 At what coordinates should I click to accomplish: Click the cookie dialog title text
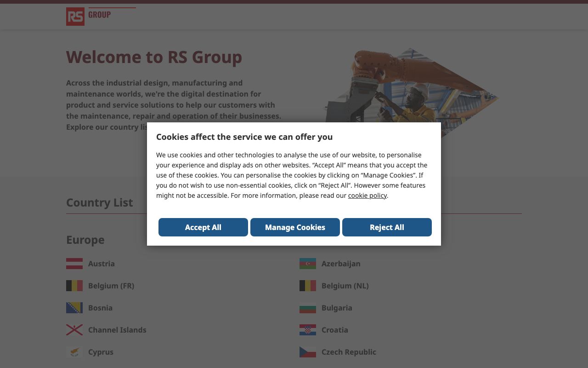244,137
